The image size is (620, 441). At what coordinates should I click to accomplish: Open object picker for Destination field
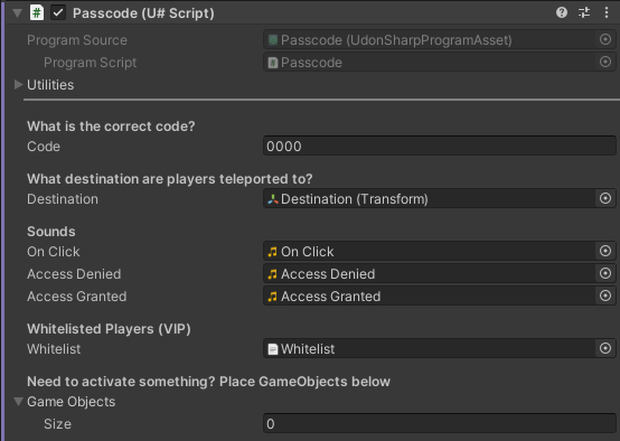[605, 198]
